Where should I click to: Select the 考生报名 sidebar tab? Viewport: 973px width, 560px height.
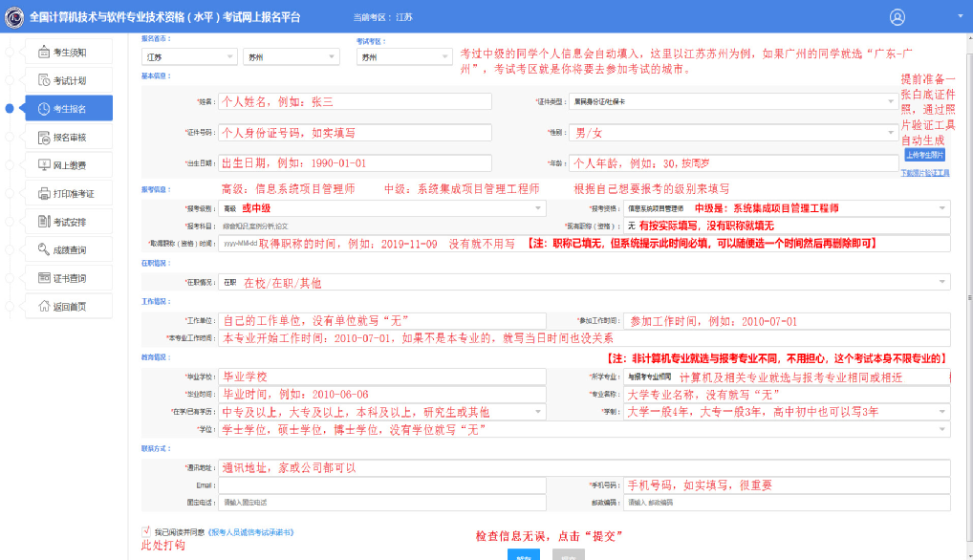pos(69,109)
